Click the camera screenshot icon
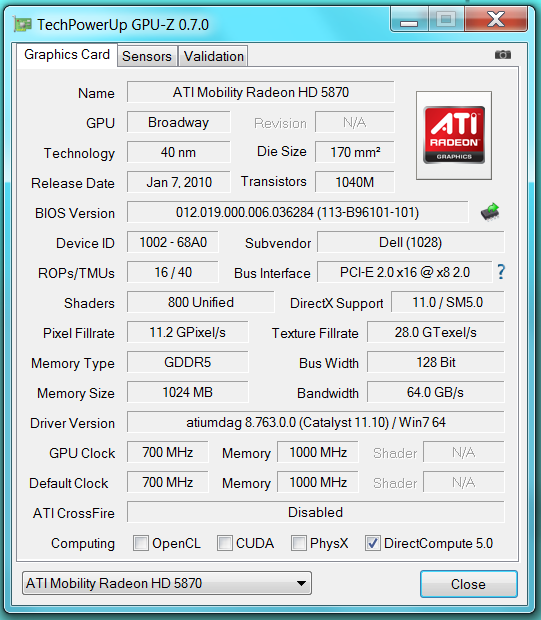 pos(503,55)
